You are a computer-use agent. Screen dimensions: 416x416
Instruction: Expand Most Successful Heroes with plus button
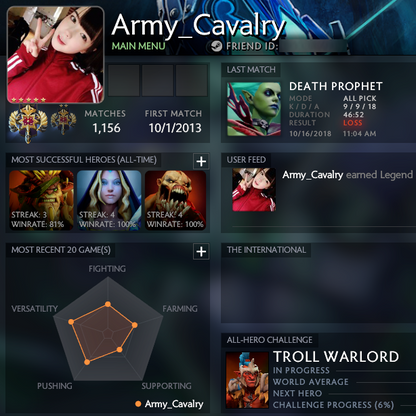(201, 161)
